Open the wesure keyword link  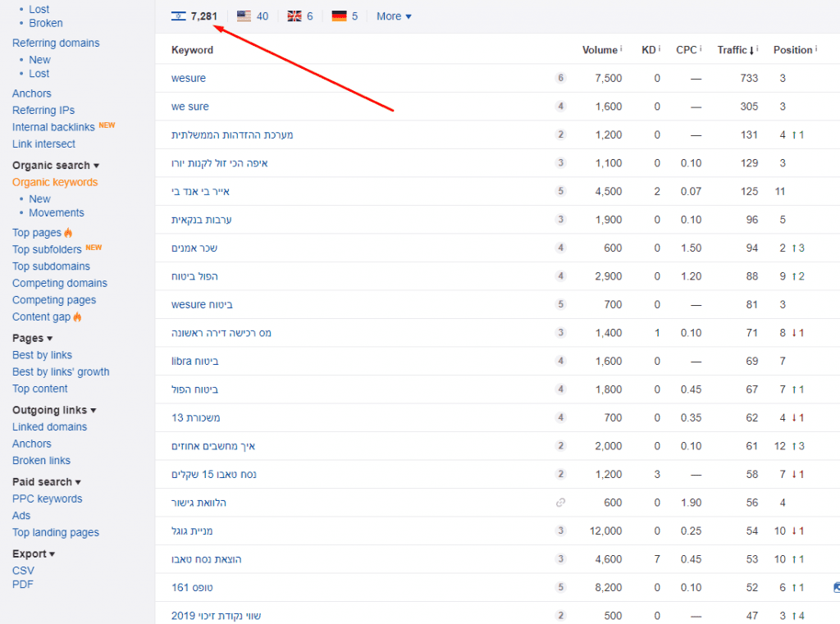click(189, 78)
